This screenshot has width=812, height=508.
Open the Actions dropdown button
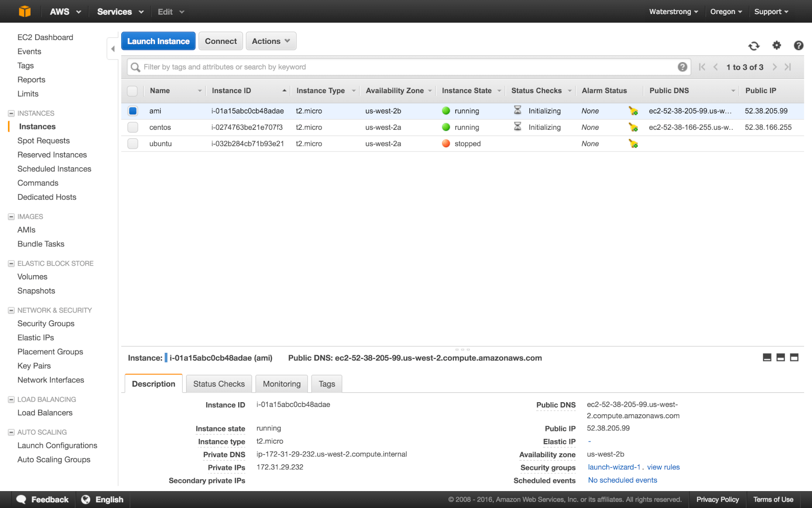coord(271,41)
